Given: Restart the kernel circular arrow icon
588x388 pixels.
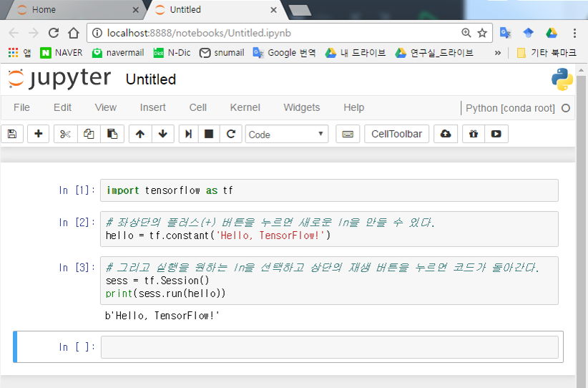Looking at the screenshot, I should 231,134.
